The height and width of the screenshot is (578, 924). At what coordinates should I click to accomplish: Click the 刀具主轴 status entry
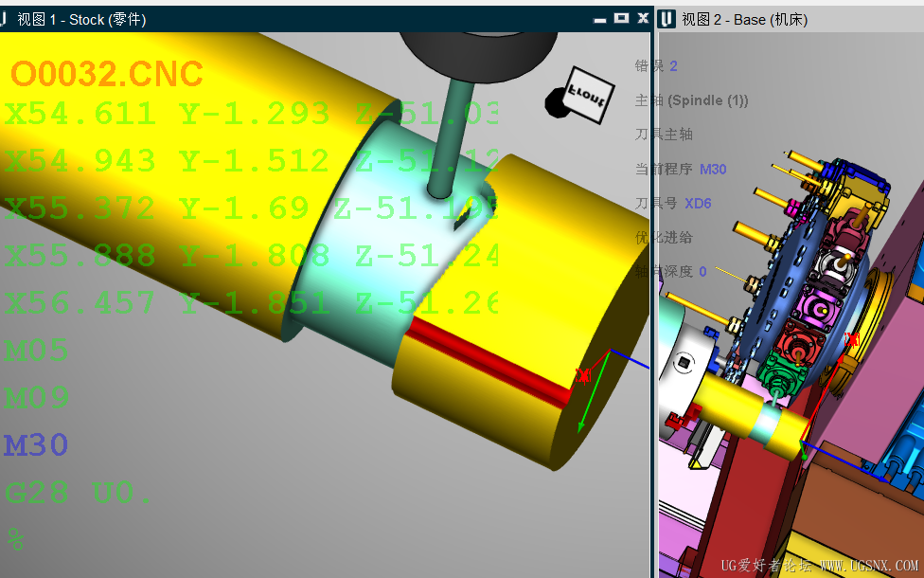[664, 135]
